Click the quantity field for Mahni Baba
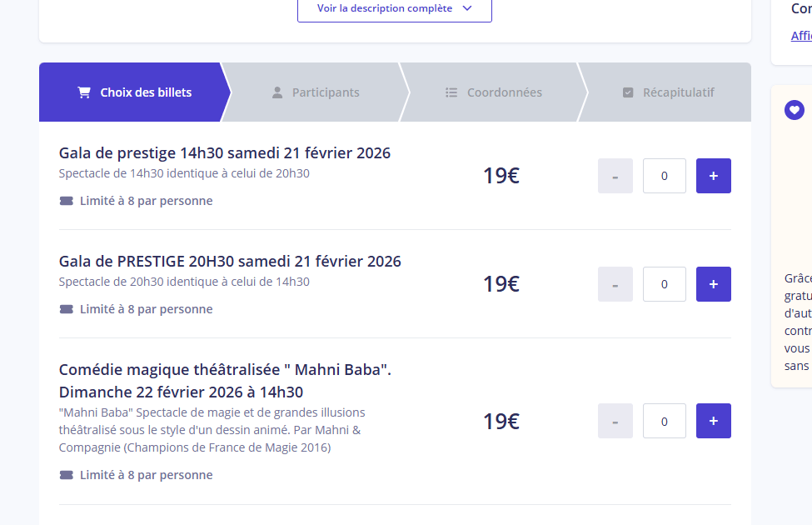 [664, 421]
